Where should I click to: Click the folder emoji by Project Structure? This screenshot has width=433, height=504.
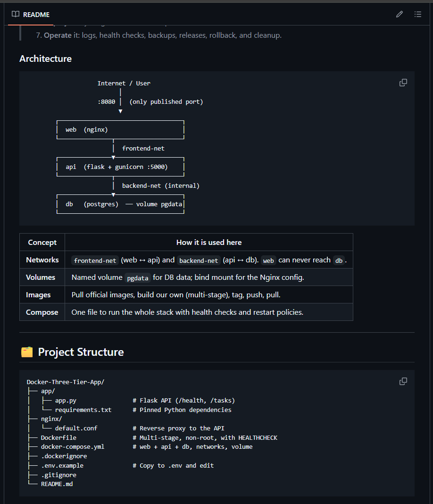click(27, 352)
